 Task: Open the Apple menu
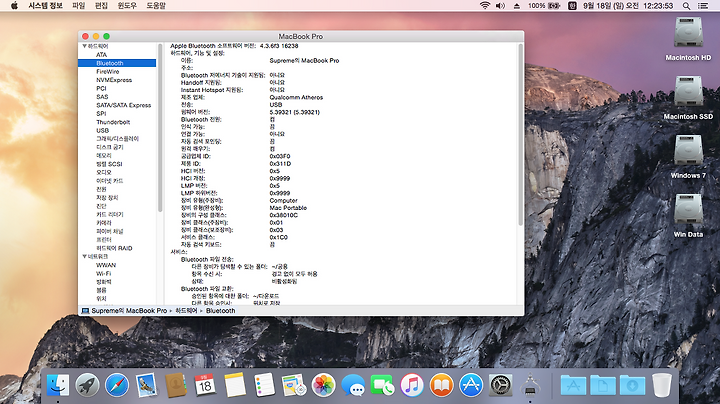[x=14, y=6]
